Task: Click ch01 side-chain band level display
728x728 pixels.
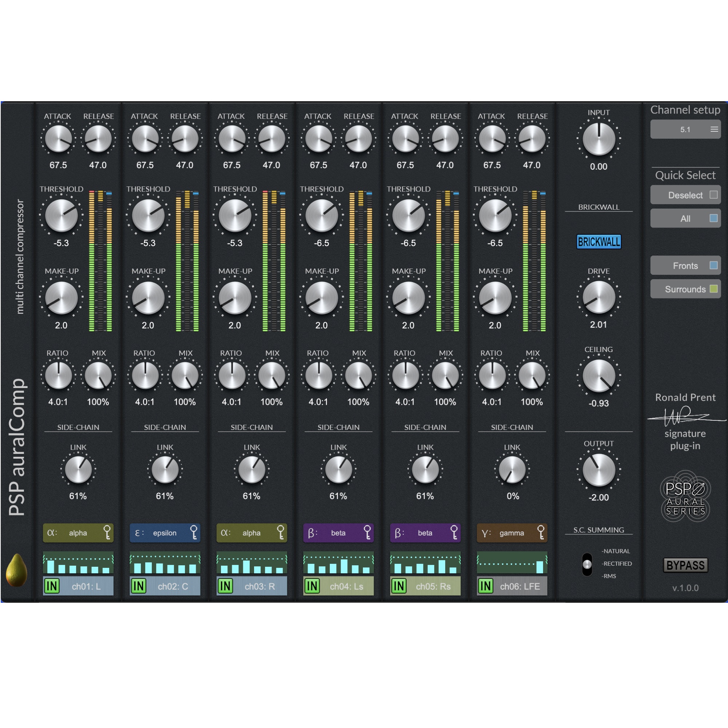Action: 78,563
